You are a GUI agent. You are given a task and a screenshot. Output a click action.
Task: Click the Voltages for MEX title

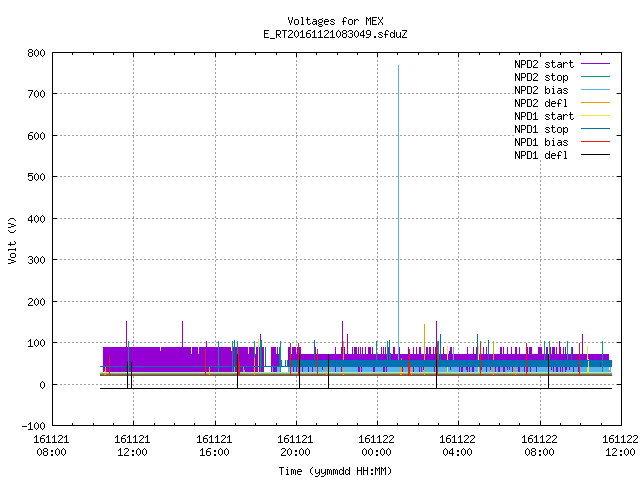point(335,21)
